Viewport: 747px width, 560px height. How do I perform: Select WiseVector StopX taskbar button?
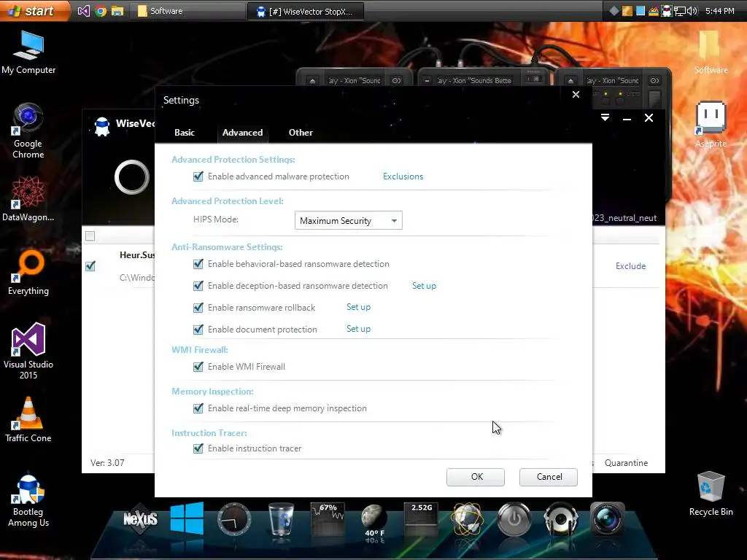(x=306, y=11)
